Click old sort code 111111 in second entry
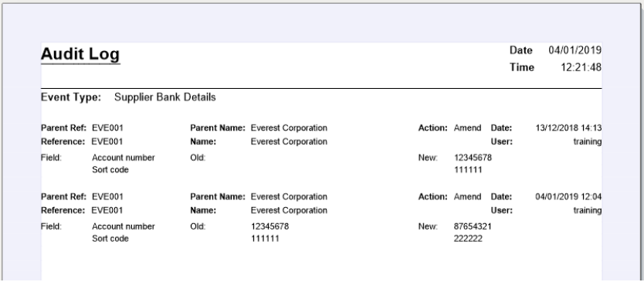Viewport: 644px width, 282px height. tap(265, 238)
